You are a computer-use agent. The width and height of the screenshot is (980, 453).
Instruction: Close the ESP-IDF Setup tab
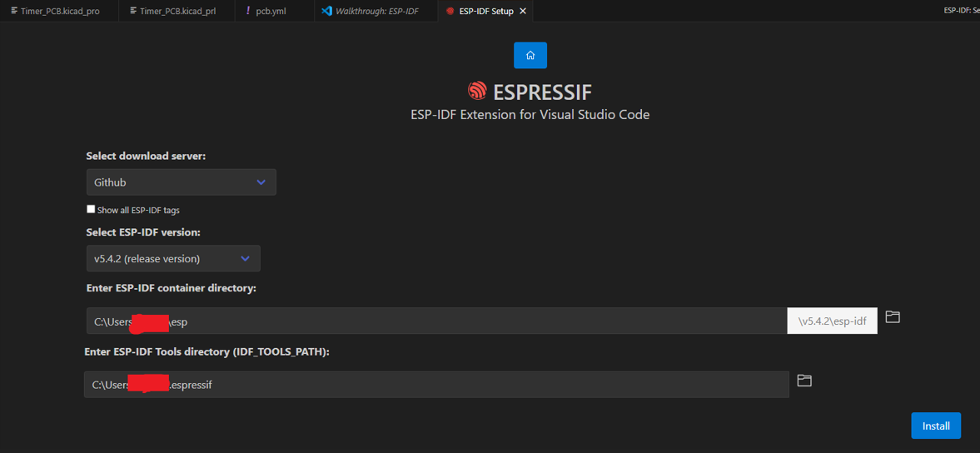523,12
